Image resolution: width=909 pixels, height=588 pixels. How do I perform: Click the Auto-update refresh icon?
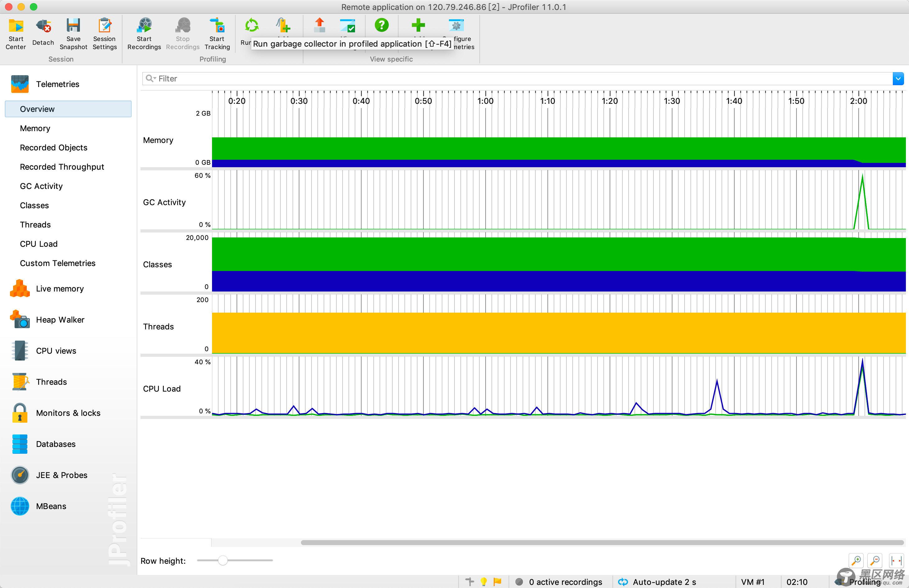coord(623,581)
